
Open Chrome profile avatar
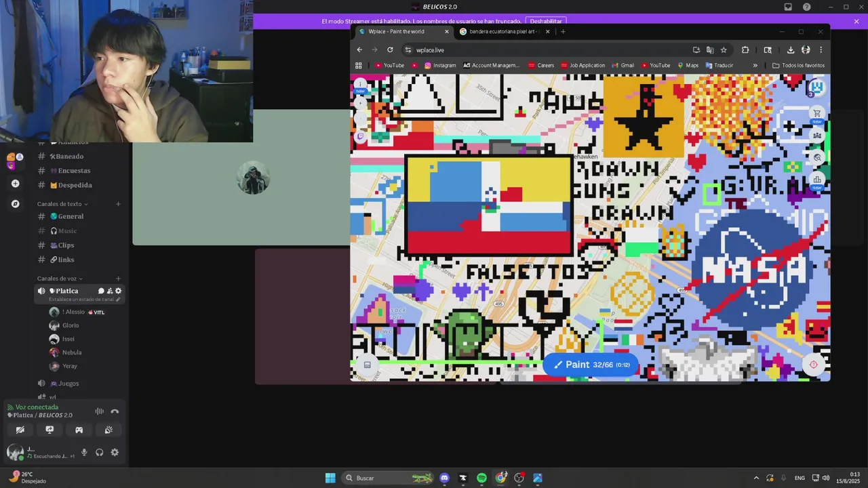point(806,49)
